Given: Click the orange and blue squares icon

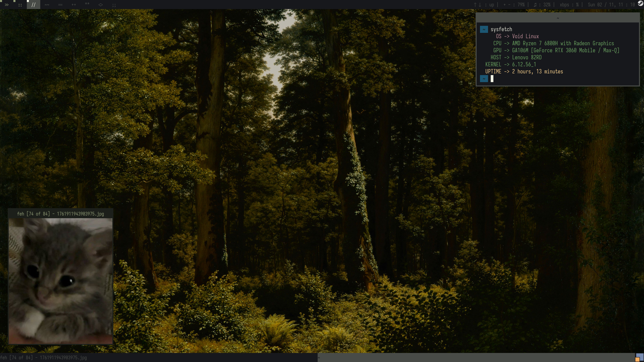Looking at the screenshot, I should [639, 358].
